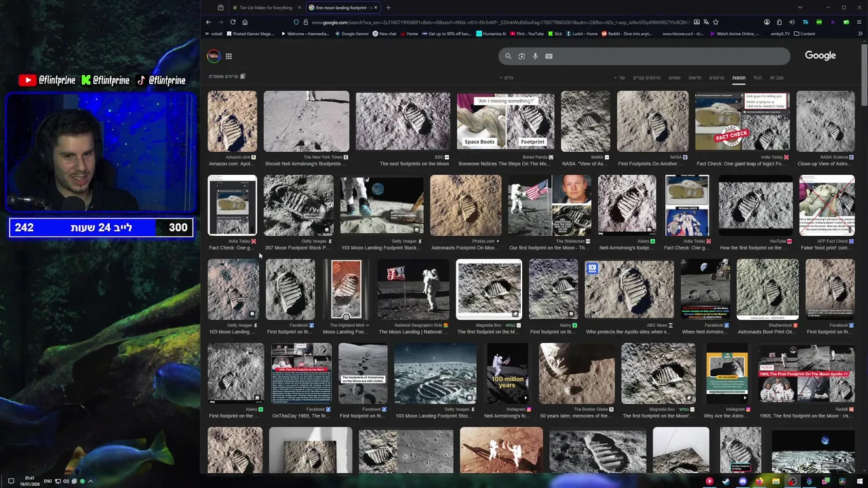Open Discord from the taskbar

(x=743, y=481)
